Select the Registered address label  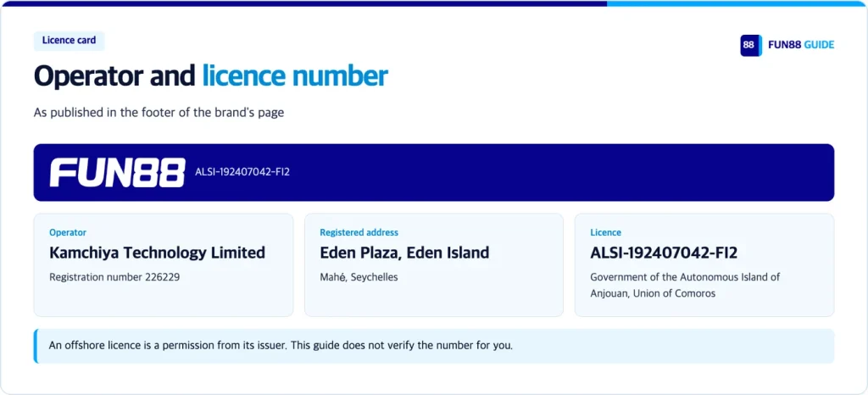pyautogui.click(x=359, y=233)
